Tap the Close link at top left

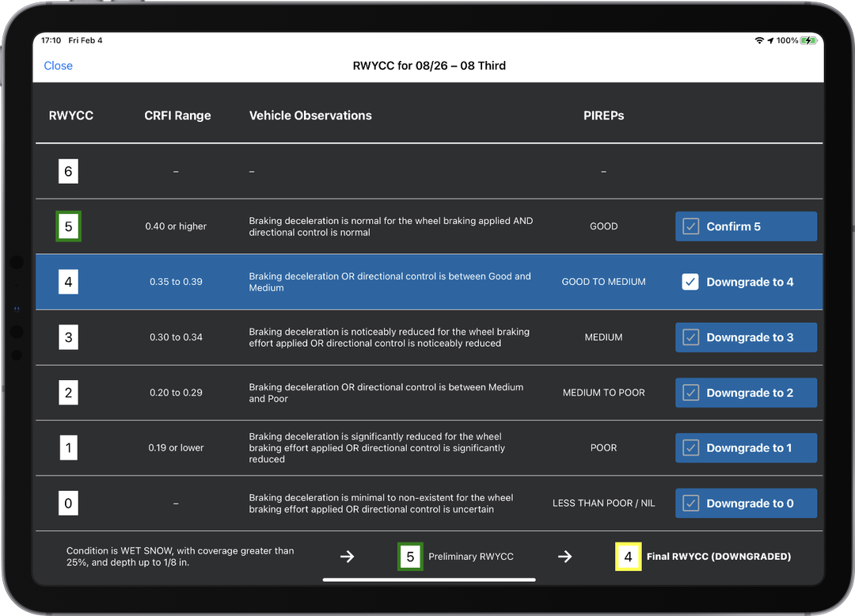click(x=58, y=66)
